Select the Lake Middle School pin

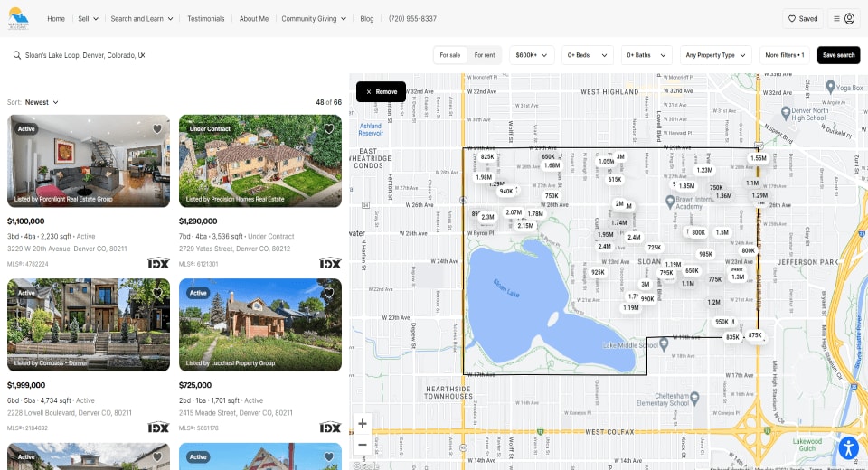point(663,344)
